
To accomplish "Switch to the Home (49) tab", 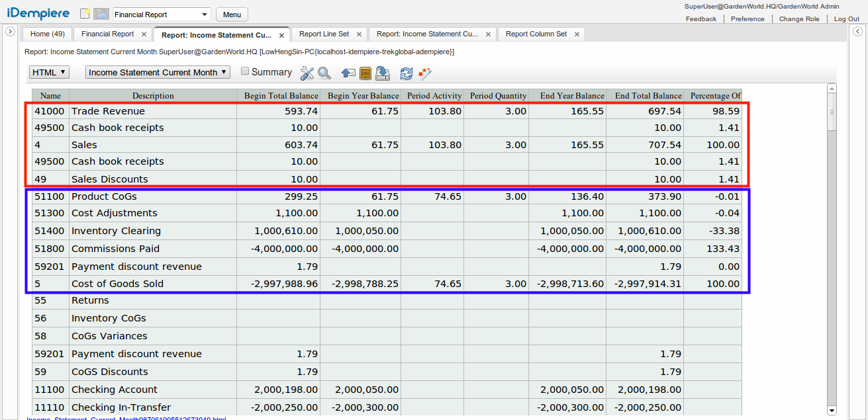I will (47, 33).
